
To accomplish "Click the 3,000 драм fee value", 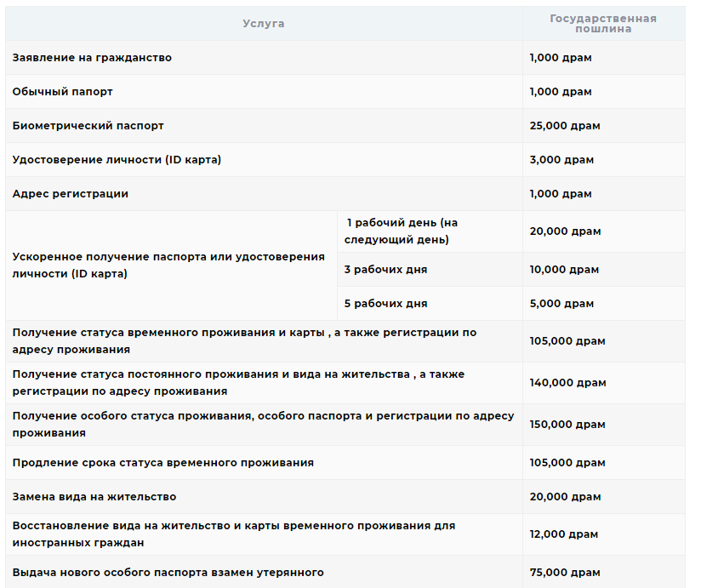I will (561, 160).
